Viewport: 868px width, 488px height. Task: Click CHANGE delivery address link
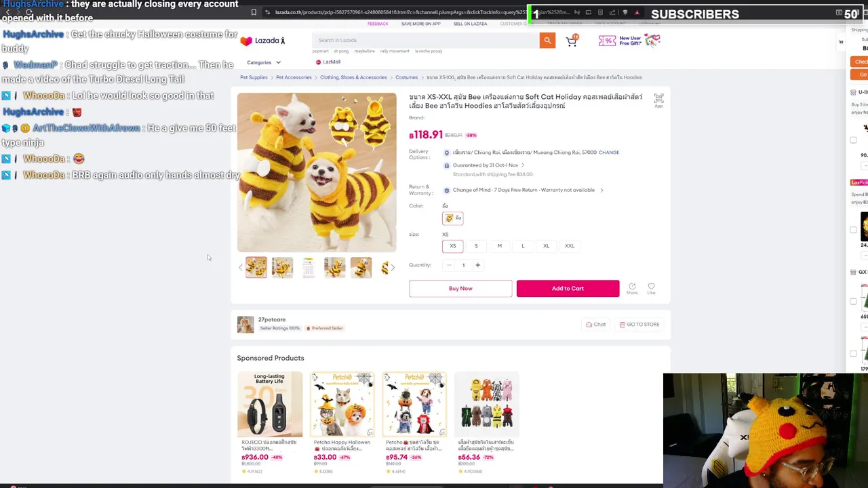[609, 152]
